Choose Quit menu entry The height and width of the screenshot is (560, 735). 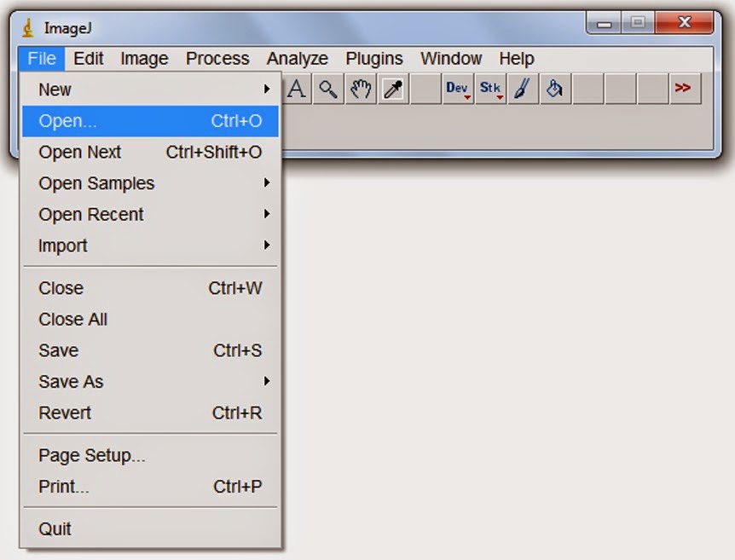(x=150, y=529)
